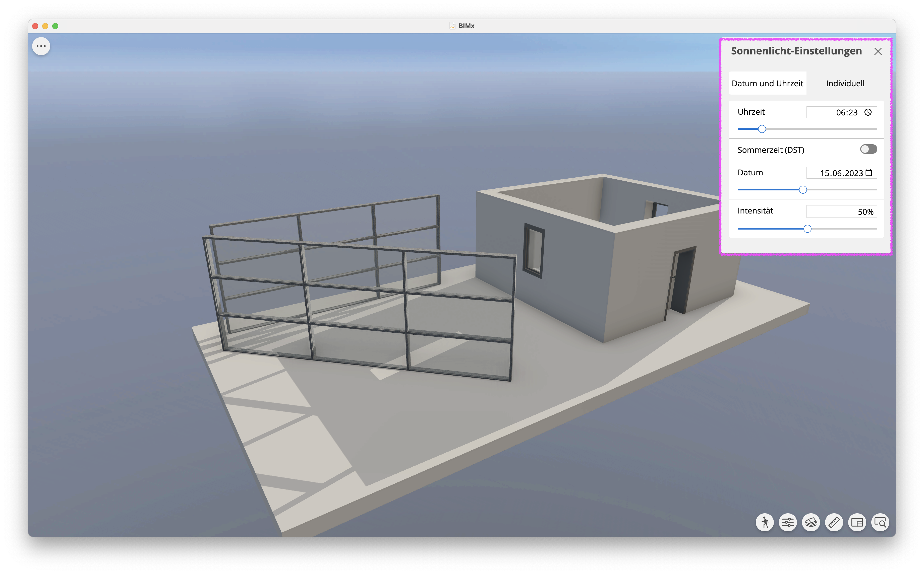Viewport: 924px width, 574px height.
Task: Select the measure ruler tool
Action: click(x=834, y=522)
